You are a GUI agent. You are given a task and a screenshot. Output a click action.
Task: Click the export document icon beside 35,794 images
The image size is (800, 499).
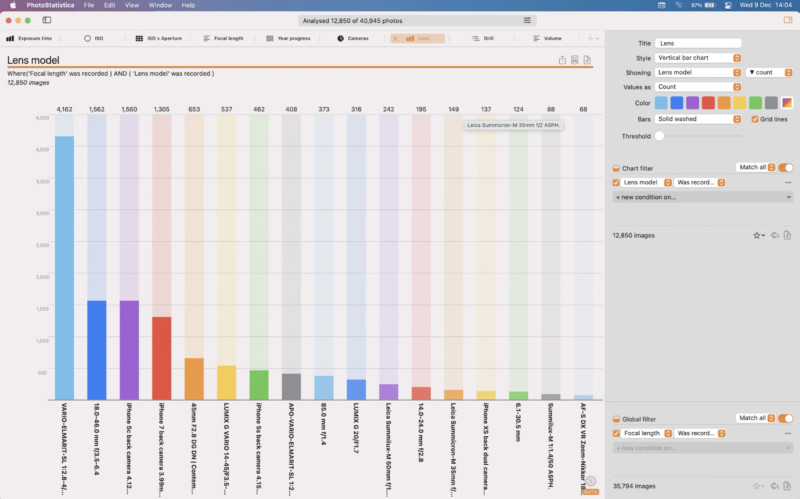click(788, 486)
